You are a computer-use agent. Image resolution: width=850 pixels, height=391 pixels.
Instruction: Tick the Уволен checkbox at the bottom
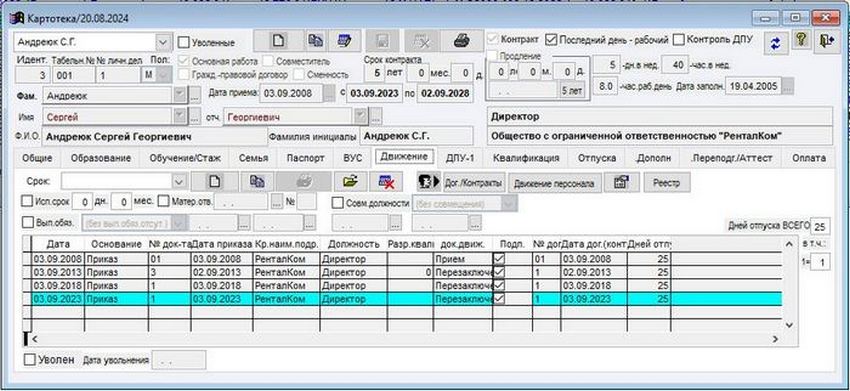30,360
